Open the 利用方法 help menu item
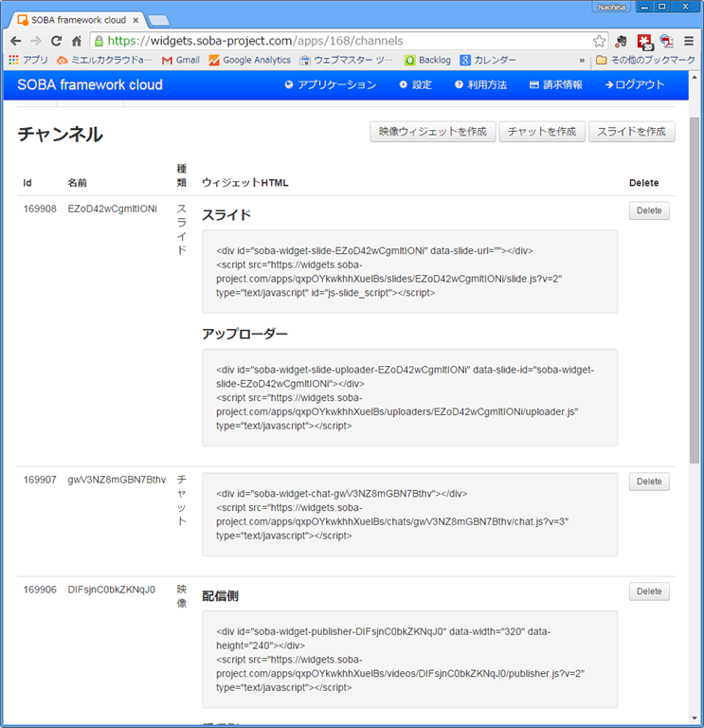704x728 pixels. pyautogui.click(x=480, y=84)
